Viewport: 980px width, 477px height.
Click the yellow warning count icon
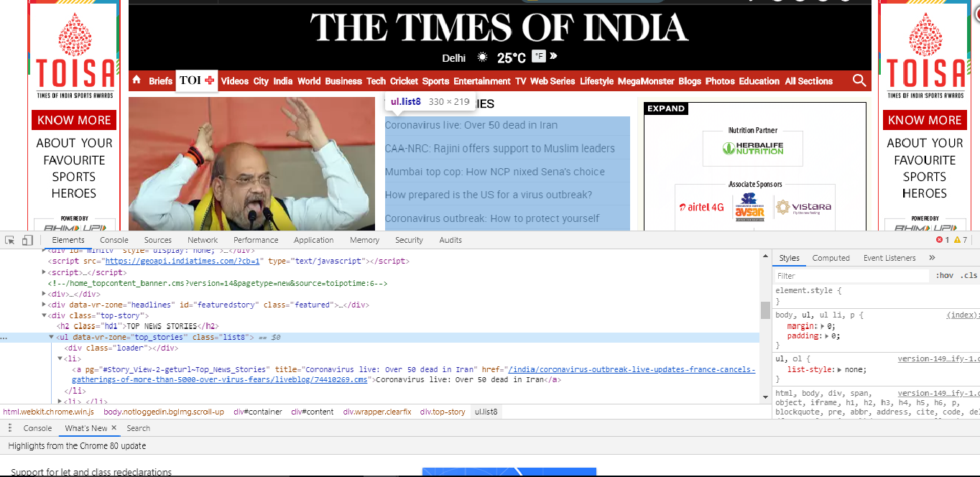pyautogui.click(x=957, y=240)
